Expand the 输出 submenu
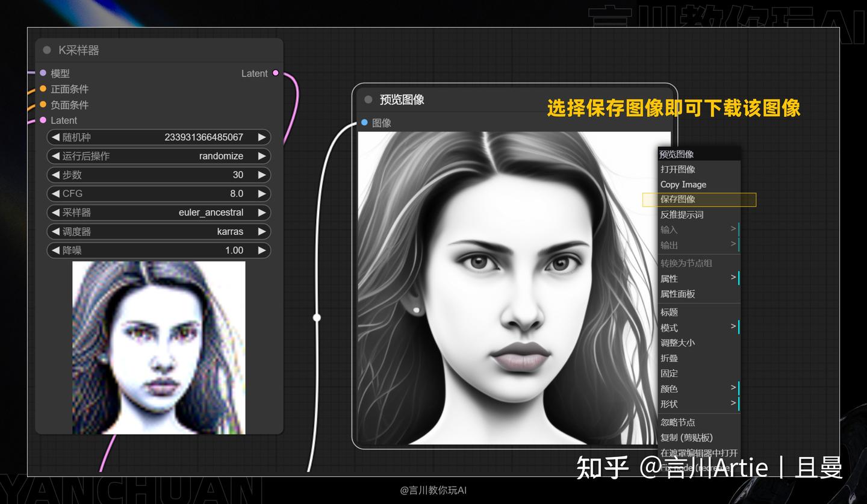Viewport: 867px width, 504px height. click(x=699, y=245)
